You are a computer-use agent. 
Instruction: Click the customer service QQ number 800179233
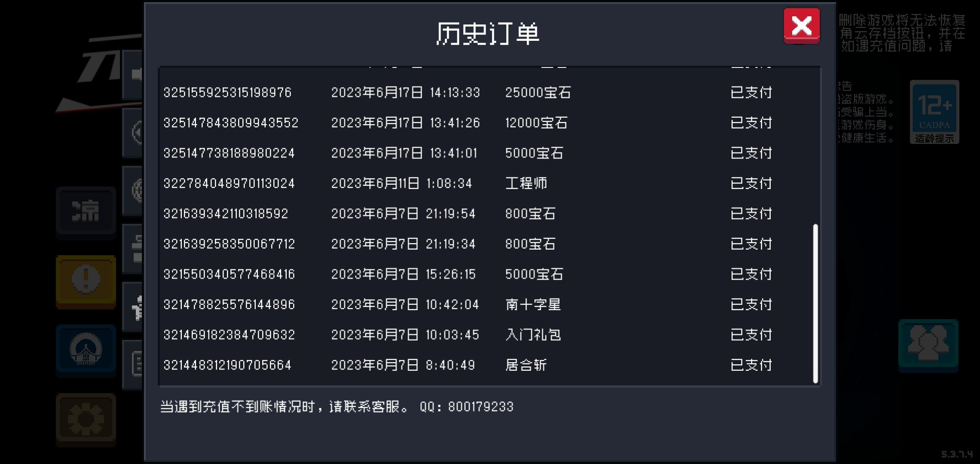click(x=481, y=406)
